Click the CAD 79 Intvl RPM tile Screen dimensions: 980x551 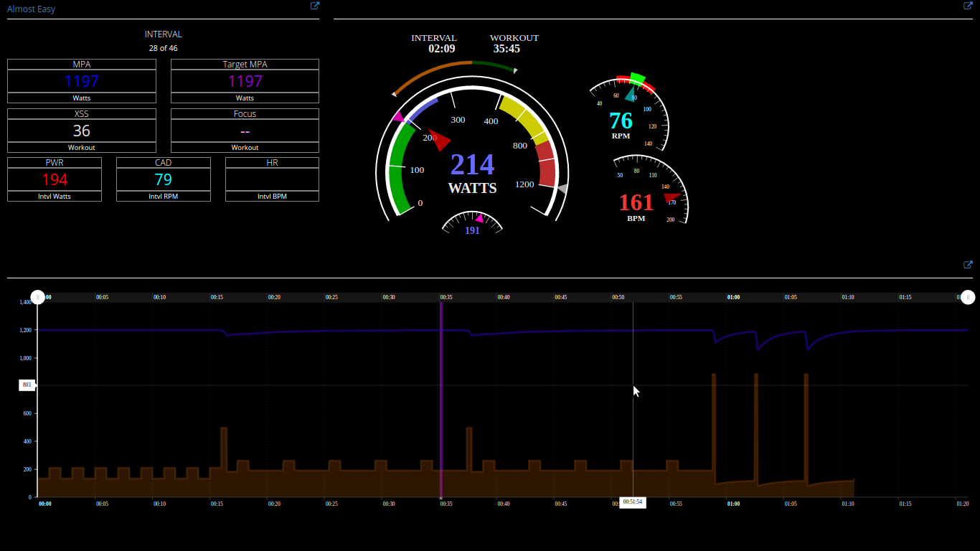pos(164,179)
